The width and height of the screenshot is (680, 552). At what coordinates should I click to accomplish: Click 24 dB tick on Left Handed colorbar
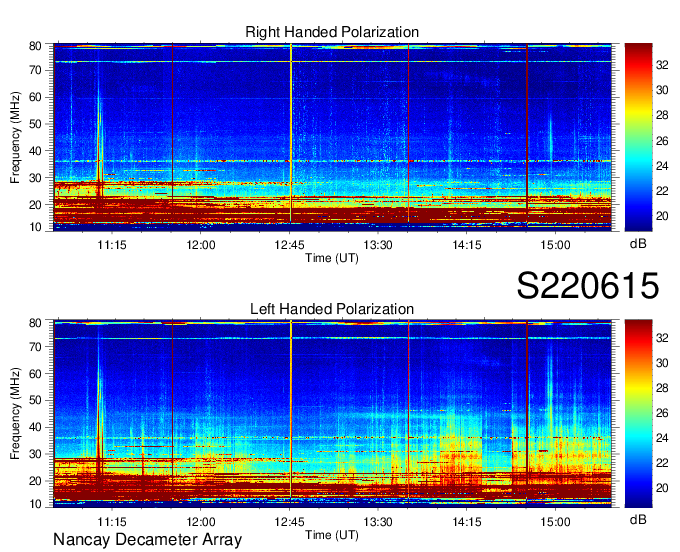coord(662,438)
